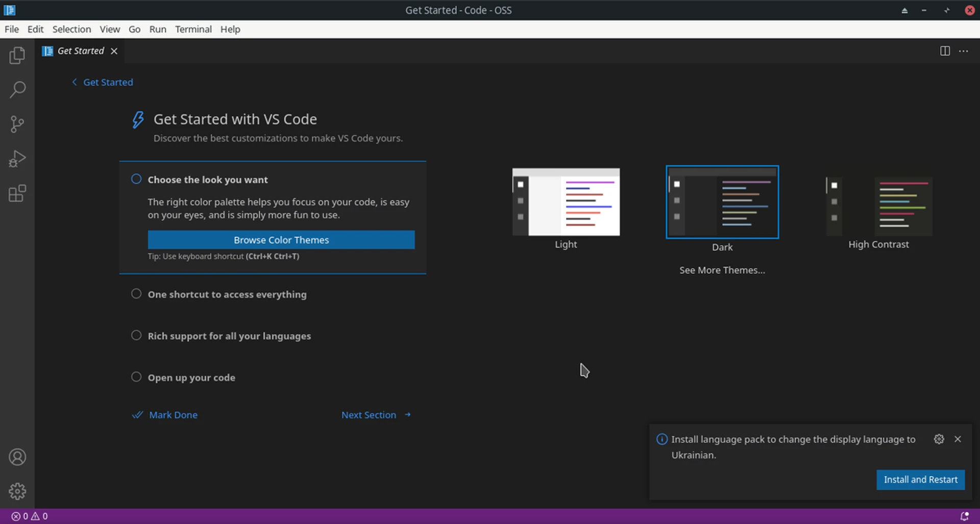
Task: Expand 'Rich support for all your languages' step
Action: click(229, 336)
